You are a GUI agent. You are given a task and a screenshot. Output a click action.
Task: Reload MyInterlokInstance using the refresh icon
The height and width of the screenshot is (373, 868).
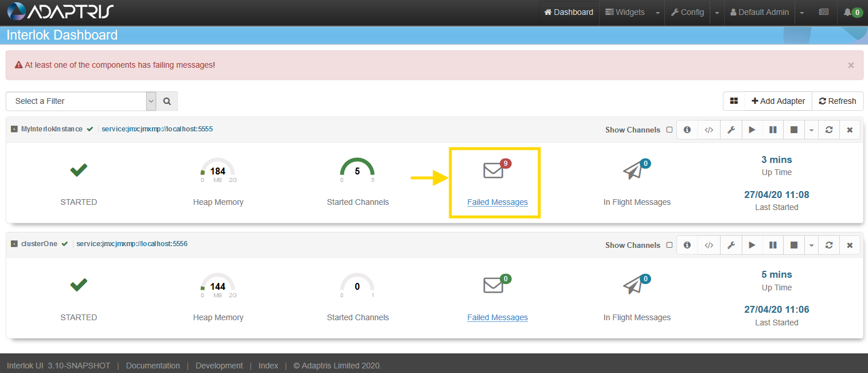(x=829, y=130)
